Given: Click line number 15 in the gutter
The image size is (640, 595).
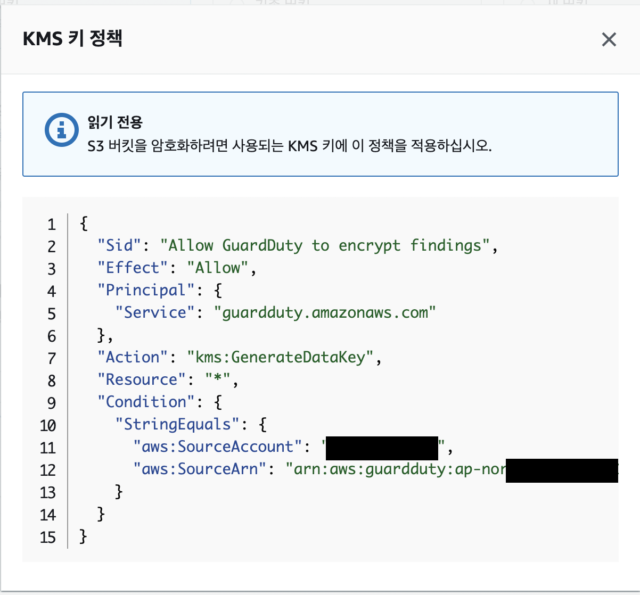Looking at the screenshot, I should coord(48,537).
